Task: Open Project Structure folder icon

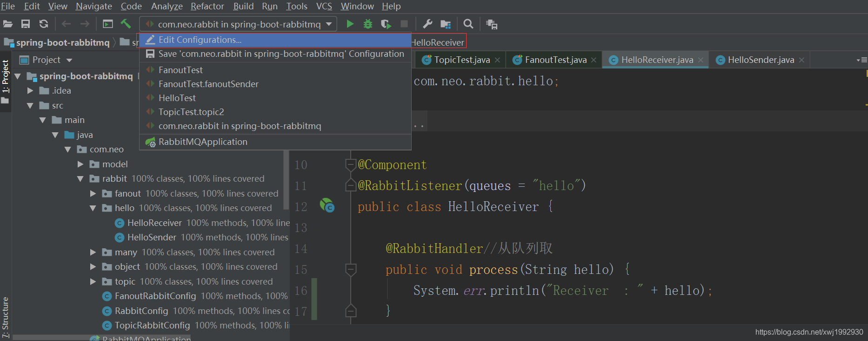Action: click(446, 24)
